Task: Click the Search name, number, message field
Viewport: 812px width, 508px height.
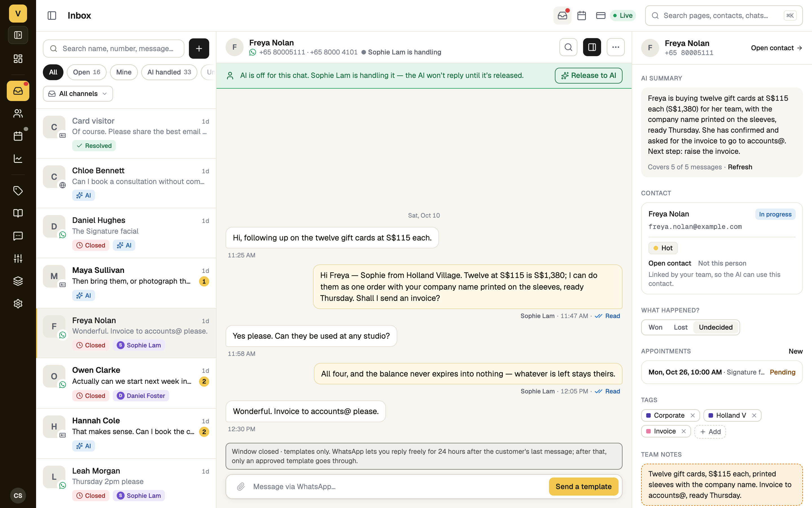Action: [113, 48]
